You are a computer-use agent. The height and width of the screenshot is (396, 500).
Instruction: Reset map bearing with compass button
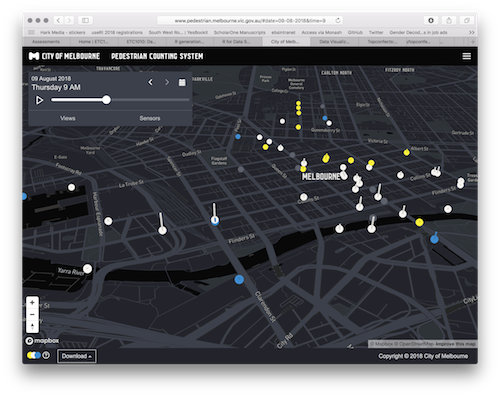[32, 326]
